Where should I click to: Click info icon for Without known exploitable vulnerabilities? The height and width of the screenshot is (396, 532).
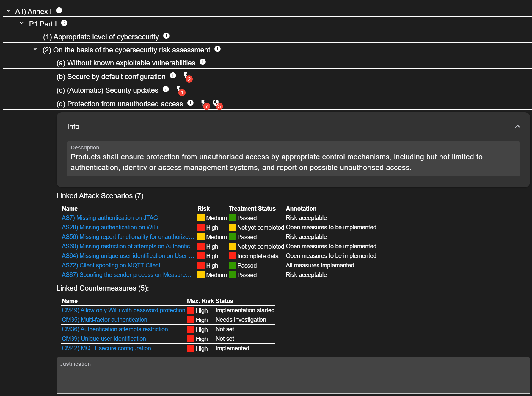[x=203, y=62]
